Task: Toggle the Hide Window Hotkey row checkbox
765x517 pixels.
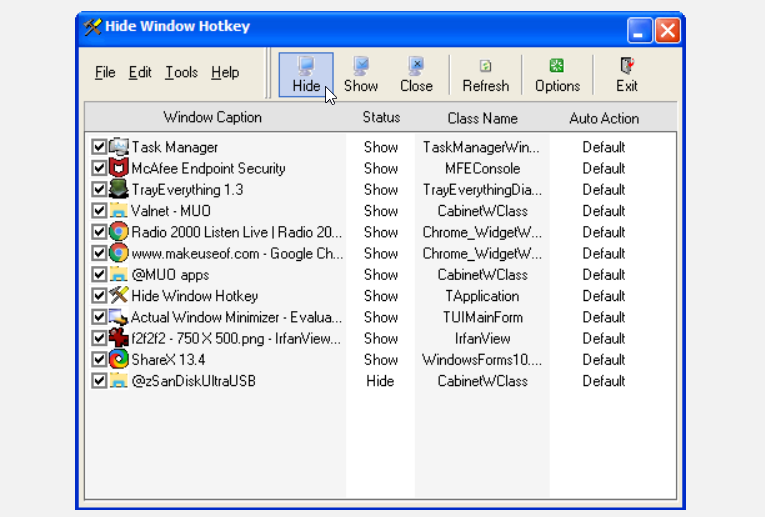Action: pos(99,296)
